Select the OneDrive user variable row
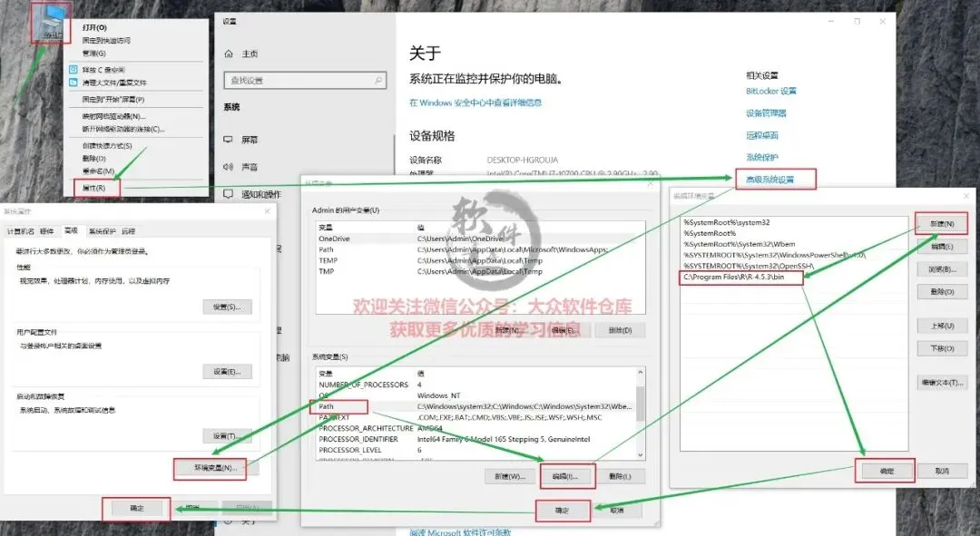The height and width of the screenshot is (536, 980). click(x=480, y=239)
